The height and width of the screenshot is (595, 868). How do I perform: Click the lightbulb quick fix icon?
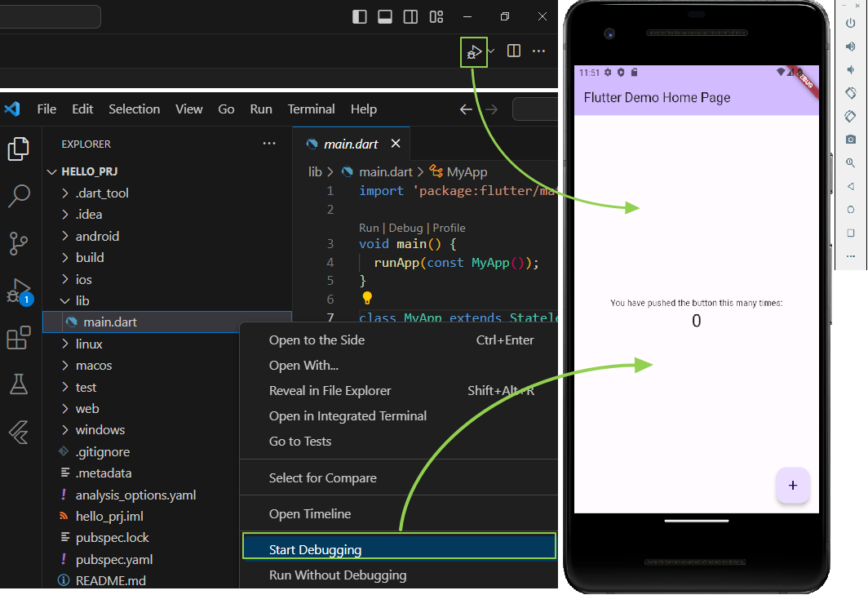(x=366, y=298)
